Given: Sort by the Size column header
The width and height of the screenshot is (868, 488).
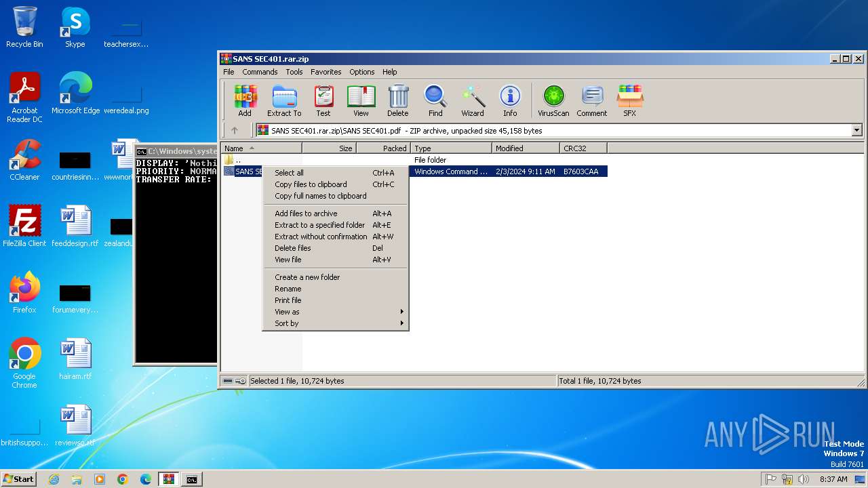Looking at the screenshot, I should pos(329,148).
